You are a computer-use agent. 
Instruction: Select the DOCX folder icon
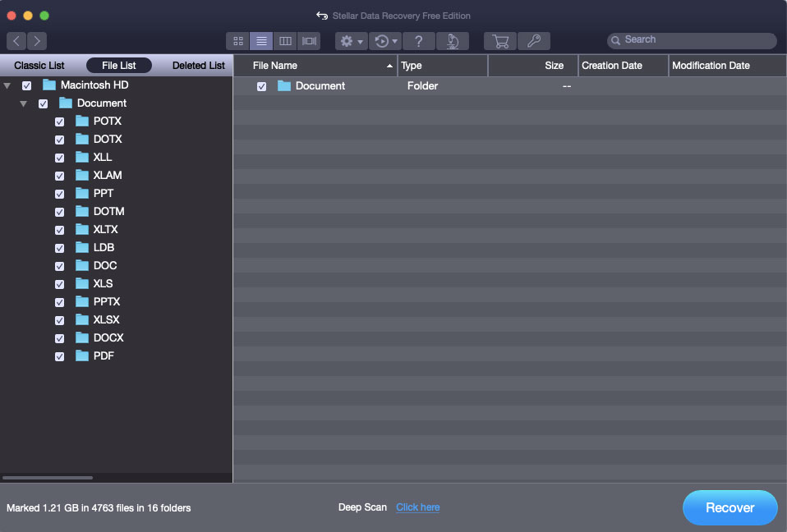(x=82, y=337)
